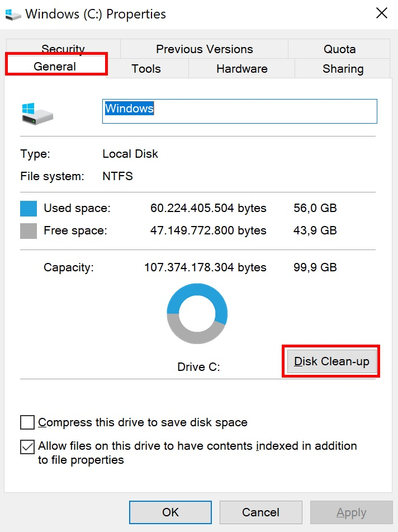Switch to the Sharing tab

343,69
